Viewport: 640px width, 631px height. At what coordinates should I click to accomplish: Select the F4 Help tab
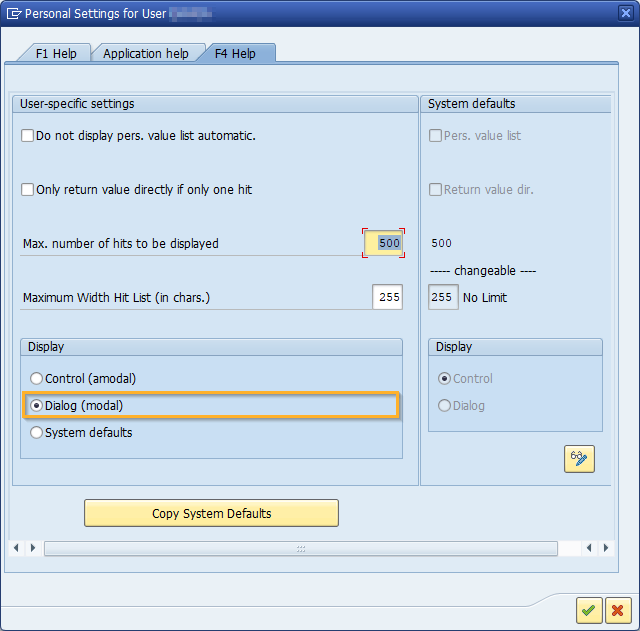(236, 53)
